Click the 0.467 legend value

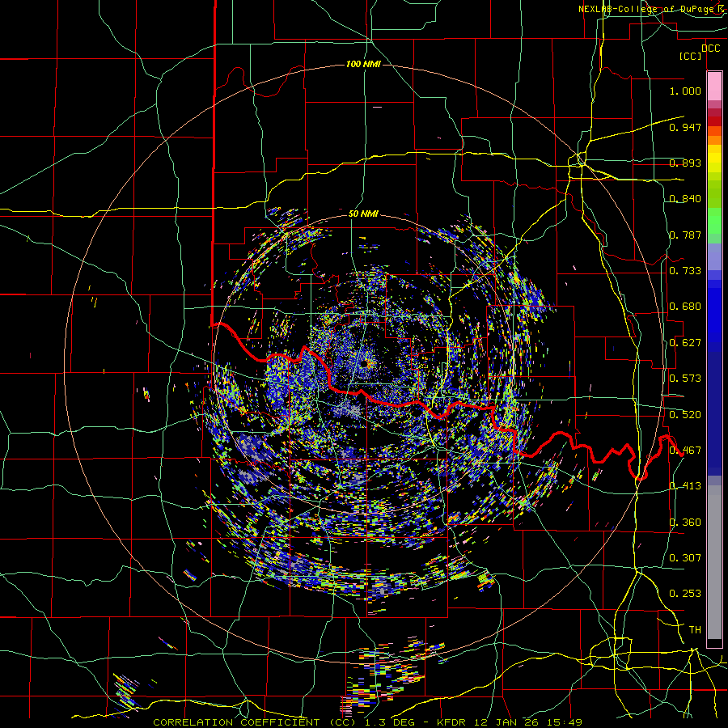pyautogui.click(x=685, y=451)
